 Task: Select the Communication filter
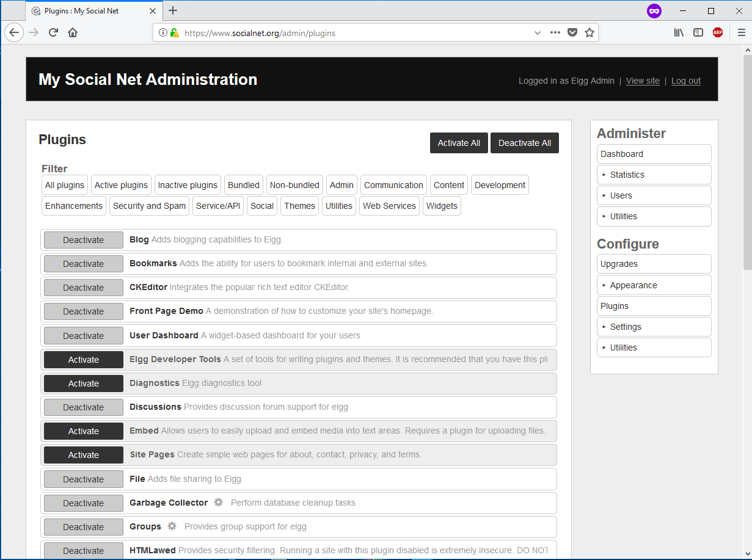pos(393,185)
